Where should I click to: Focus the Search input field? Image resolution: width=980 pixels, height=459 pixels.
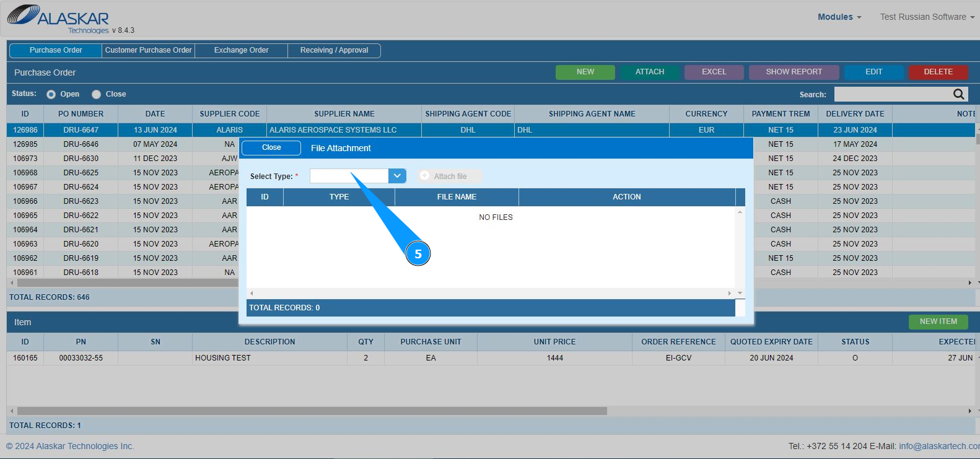point(893,94)
